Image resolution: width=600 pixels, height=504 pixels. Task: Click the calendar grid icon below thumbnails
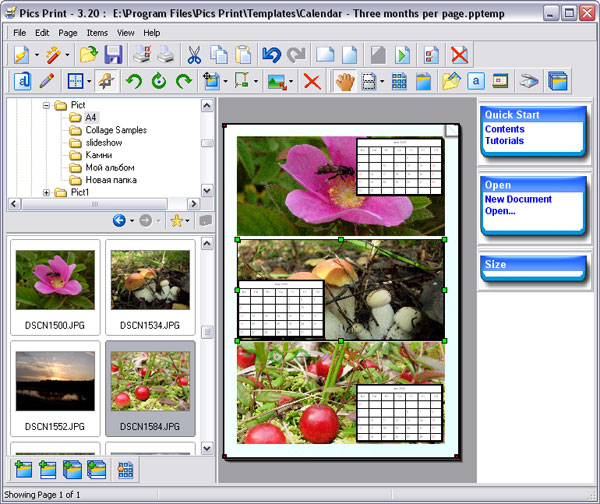point(125,468)
